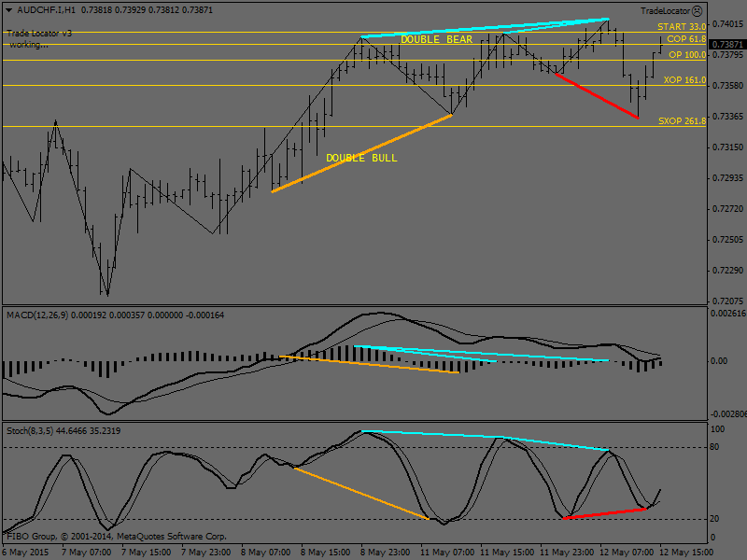747x560 pixels.
Task: Click the chart dropdown triangle beside AUDCHF.I,H1
Action: [8, 10]
